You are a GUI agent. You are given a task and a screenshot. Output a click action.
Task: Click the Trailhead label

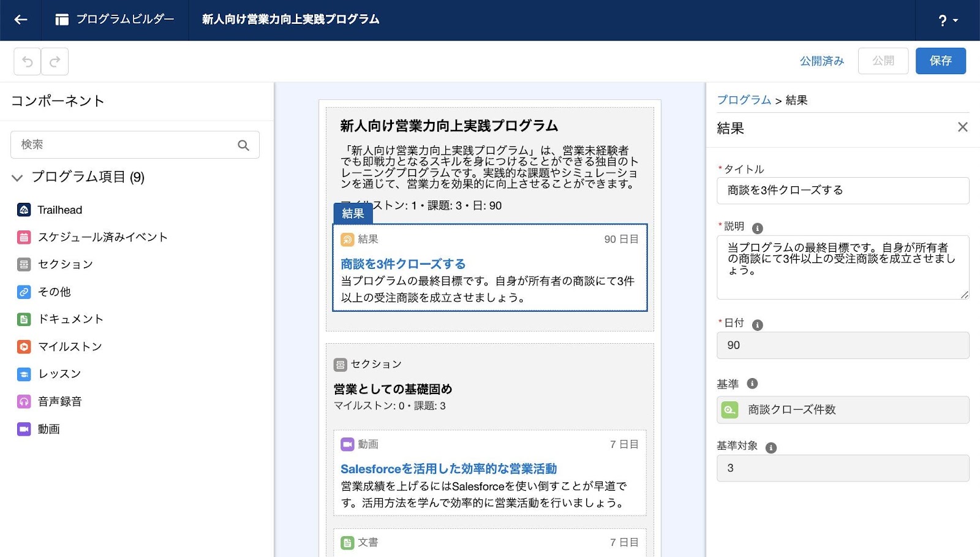[59, 210]
